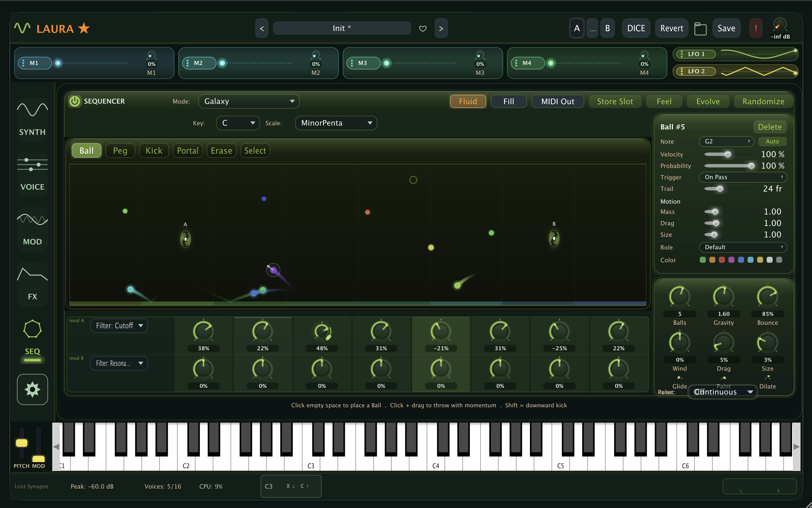The height and width of the screenshot is (508, 812).
Task: Click the Randomize button
Action: [x=763, y=101]
